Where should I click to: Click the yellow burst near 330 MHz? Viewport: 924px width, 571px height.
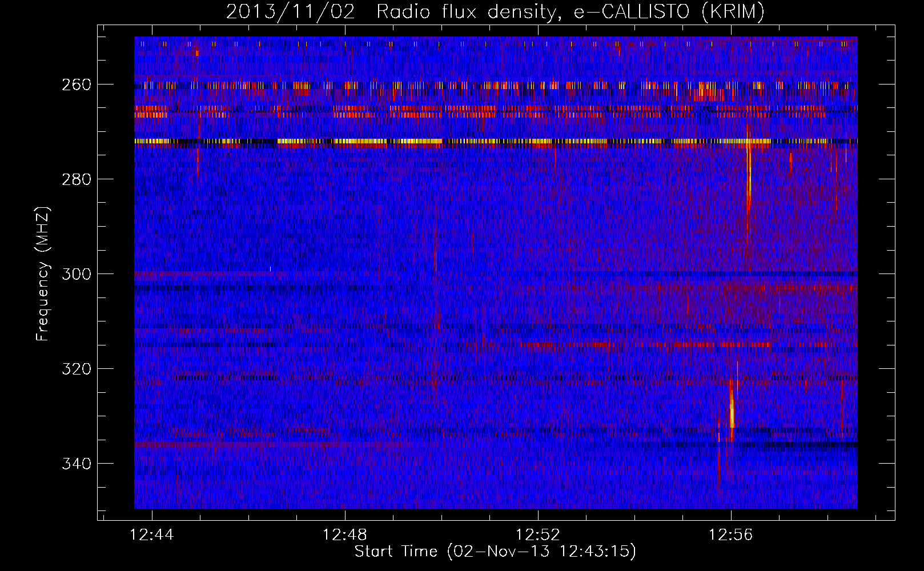[732, 408]
